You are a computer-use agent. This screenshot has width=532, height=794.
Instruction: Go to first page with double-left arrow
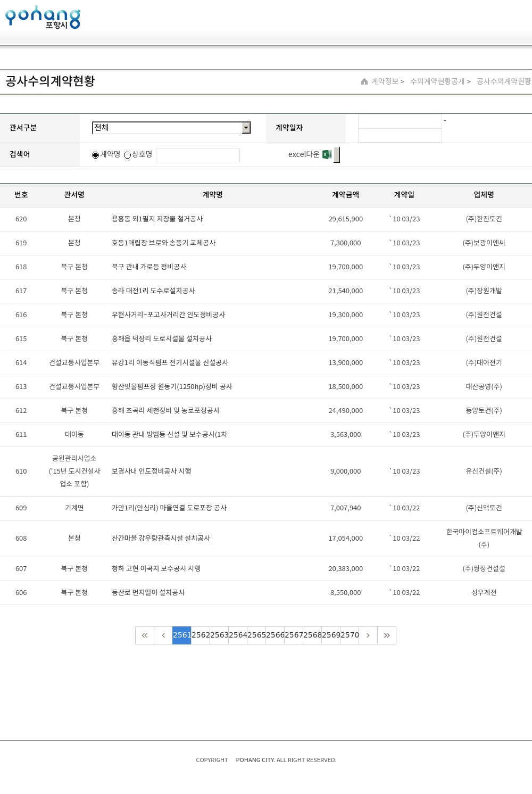click(x=145, y=635)
